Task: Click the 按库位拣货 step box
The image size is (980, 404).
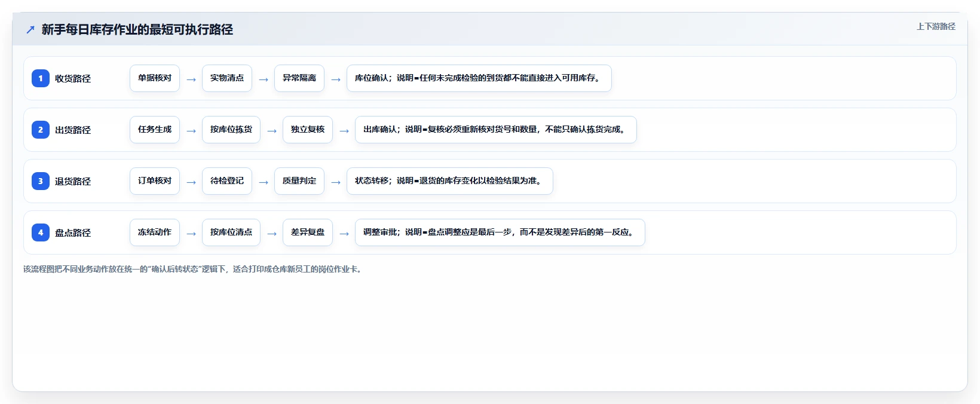Action: [x=231, y=130]
